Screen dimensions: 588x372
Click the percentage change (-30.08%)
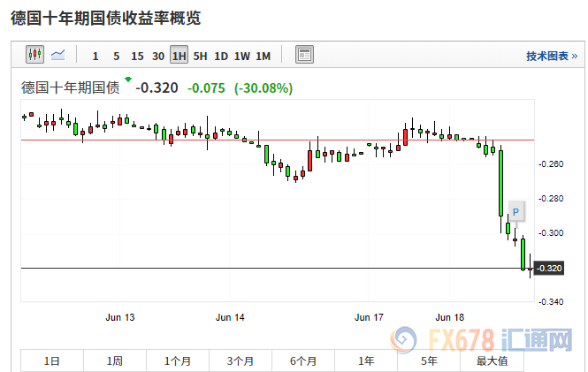tap(263, 88)
